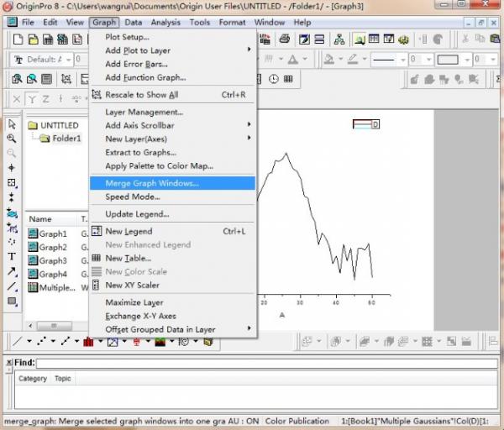Select the Pointer tool
Image resolution: width=504 pixels, height=430 pixels.
coord(12,124)
